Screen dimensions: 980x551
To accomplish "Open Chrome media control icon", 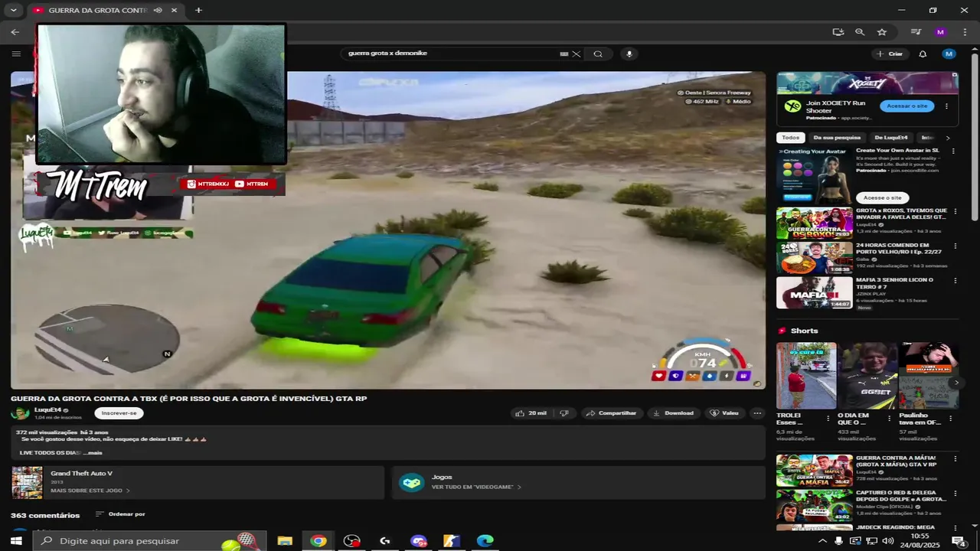I will coord(916,32).
